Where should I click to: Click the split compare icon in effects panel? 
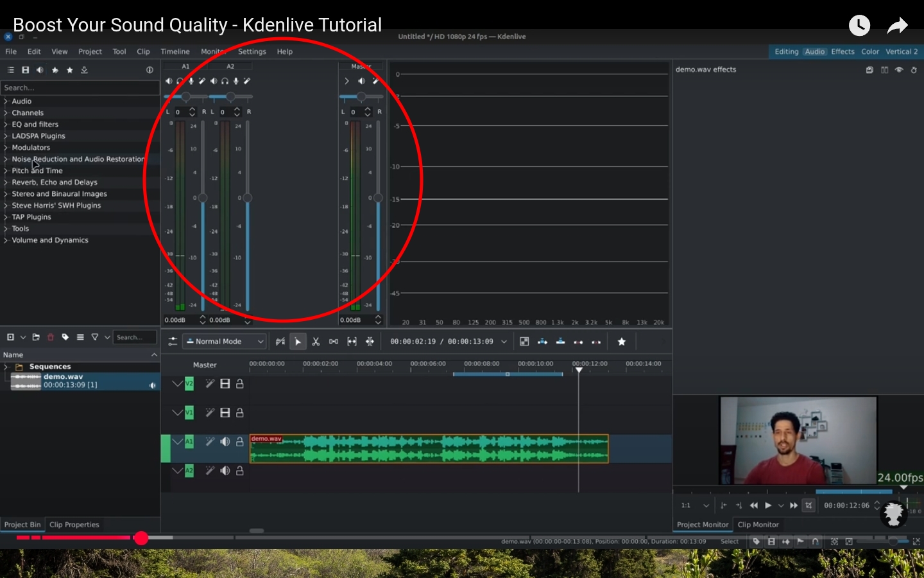click(884, 70)
